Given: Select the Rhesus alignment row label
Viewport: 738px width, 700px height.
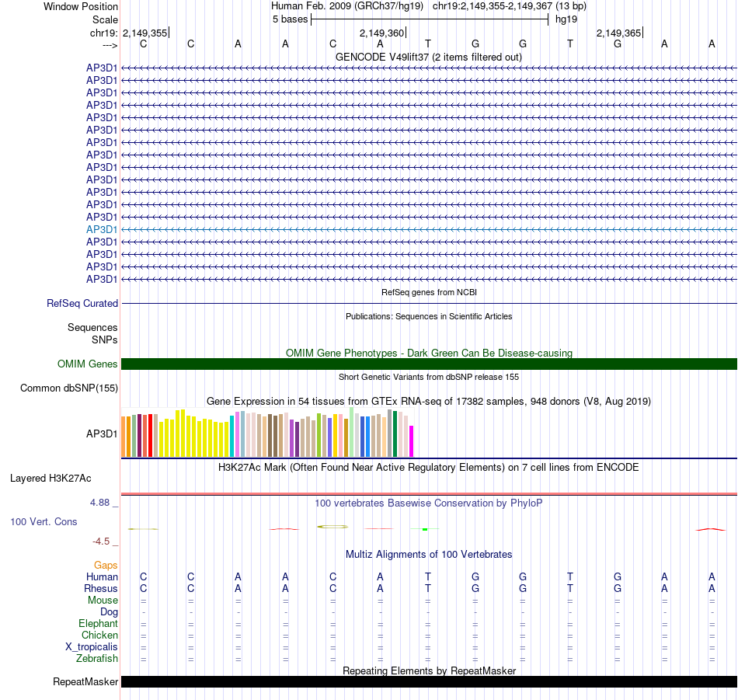Looking at the screenshot, I should tap(101, 588).
